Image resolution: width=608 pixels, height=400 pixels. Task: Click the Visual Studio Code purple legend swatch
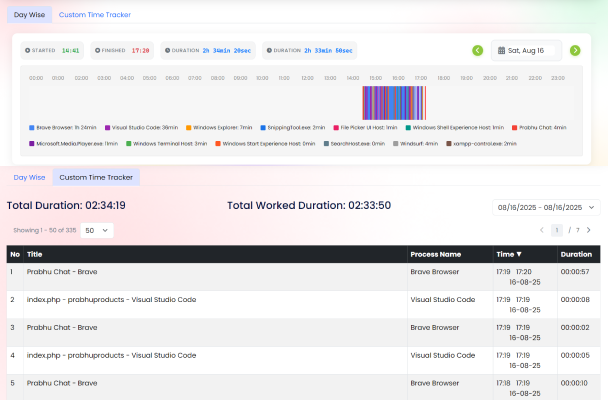[x=107, y=128]
